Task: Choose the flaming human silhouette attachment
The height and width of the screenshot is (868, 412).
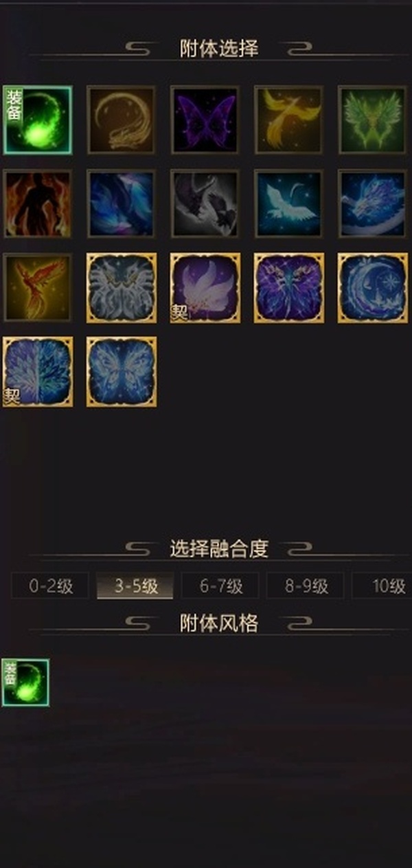Action: 37,203
